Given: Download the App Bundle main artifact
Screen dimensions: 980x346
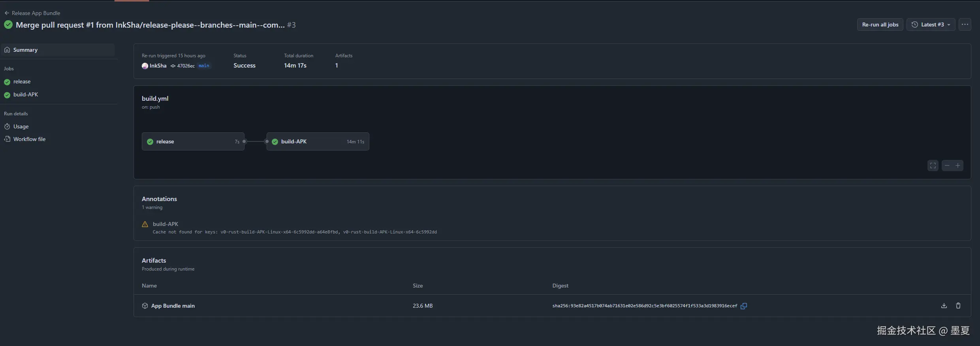Looking at the screenshot, I should [x=944, y=306].
